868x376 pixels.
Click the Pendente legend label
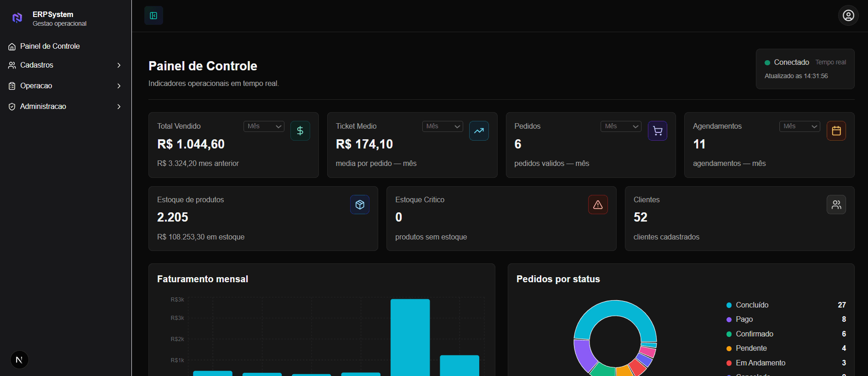[x=751, y=348]
